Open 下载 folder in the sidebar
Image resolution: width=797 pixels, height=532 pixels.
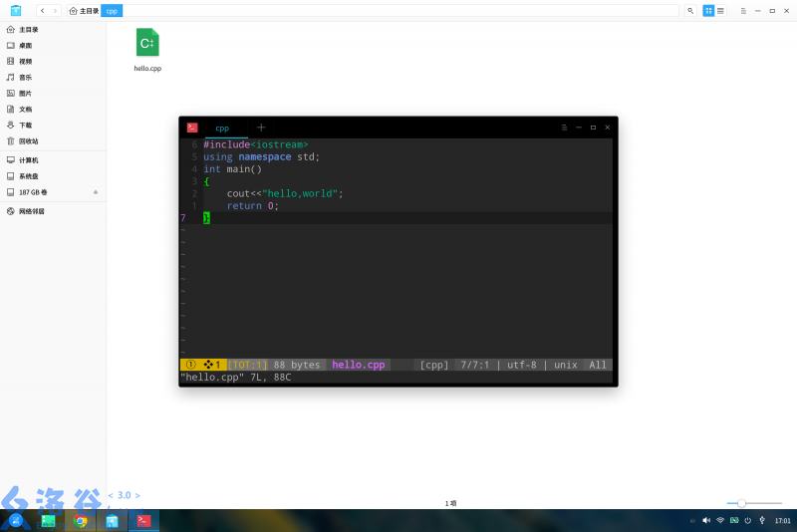point(25,125)
